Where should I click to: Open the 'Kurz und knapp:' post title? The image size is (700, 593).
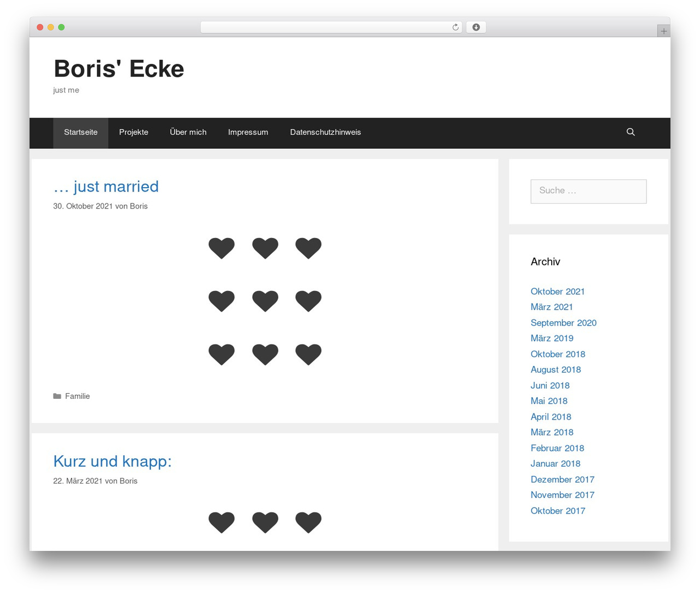[113, 461]
